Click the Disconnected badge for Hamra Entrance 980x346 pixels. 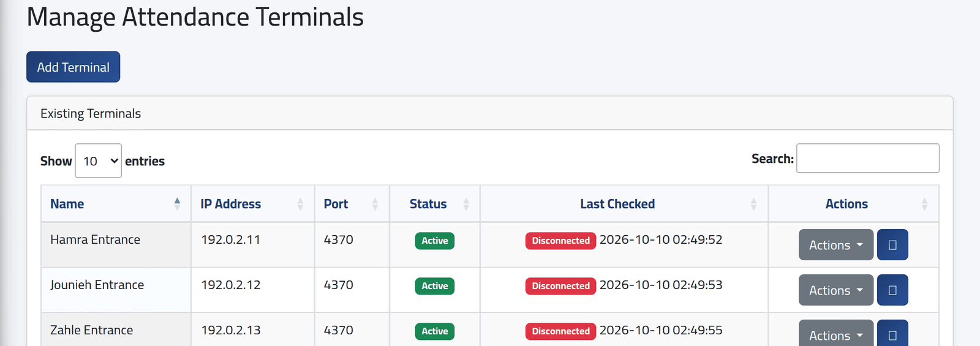coord(560,241)
